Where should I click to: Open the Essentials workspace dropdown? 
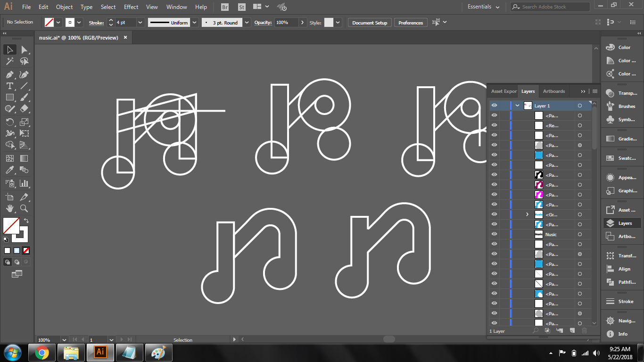(482, 7)
